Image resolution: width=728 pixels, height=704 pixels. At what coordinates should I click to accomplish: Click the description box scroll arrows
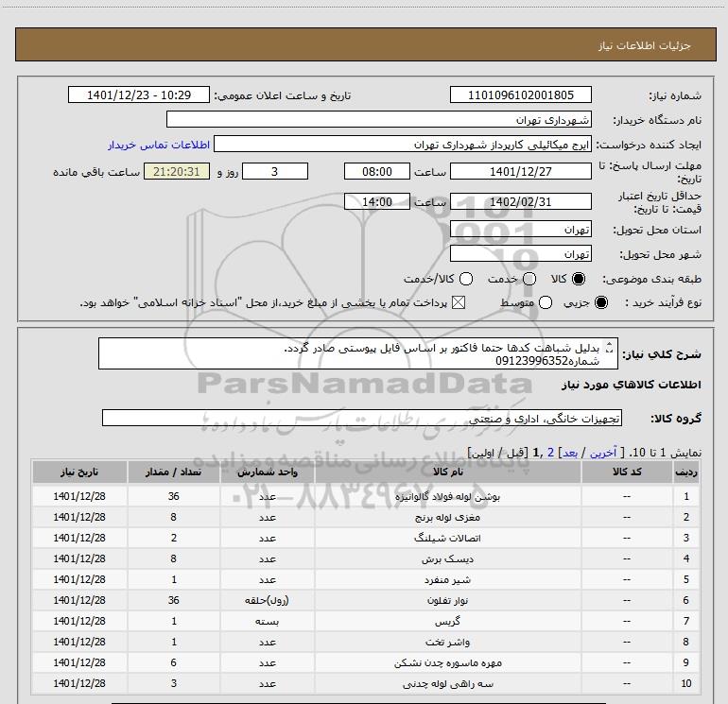point(610,348)
